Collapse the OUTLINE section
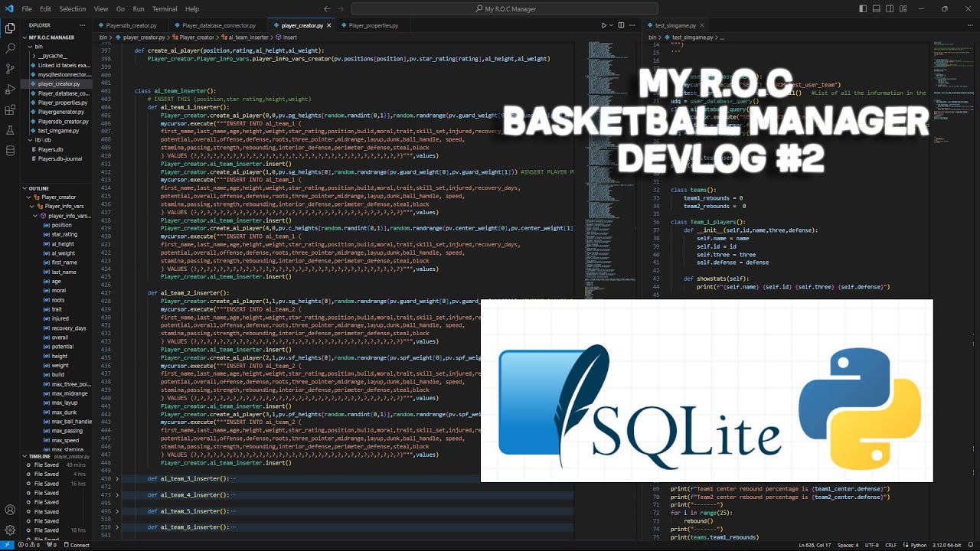The width and height of the screenshot is (980, 551). click(x=24, y=187)
